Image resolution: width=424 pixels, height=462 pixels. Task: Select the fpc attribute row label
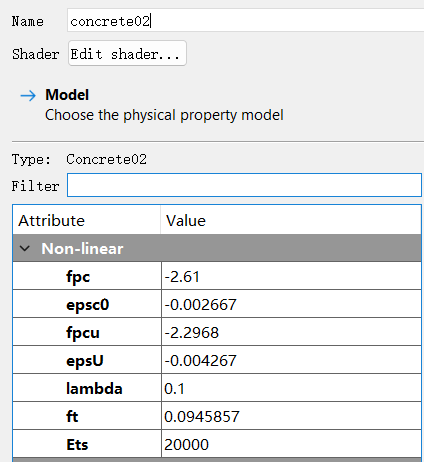78,277
